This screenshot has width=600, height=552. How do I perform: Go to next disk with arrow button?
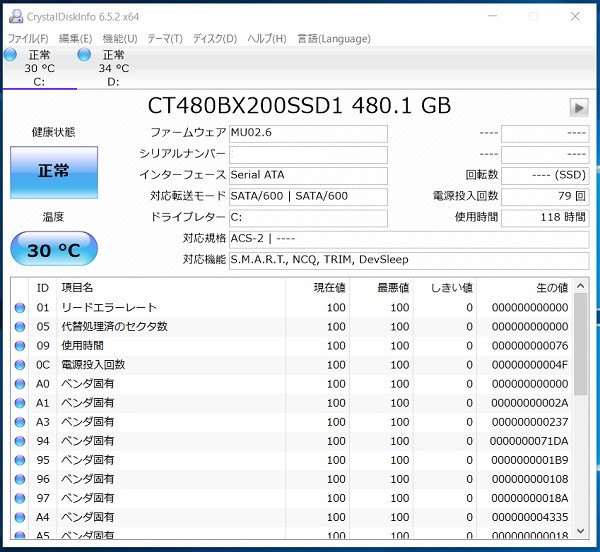(x=579, y=107)
